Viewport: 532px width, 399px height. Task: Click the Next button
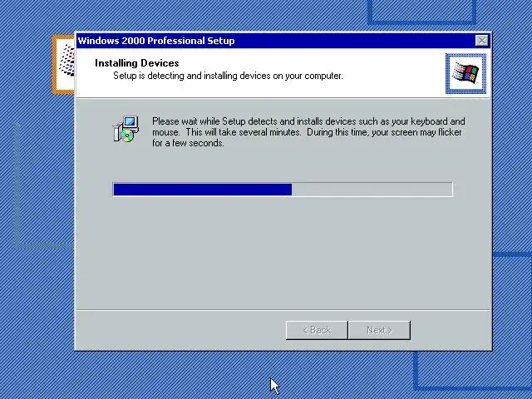[379, 330]
